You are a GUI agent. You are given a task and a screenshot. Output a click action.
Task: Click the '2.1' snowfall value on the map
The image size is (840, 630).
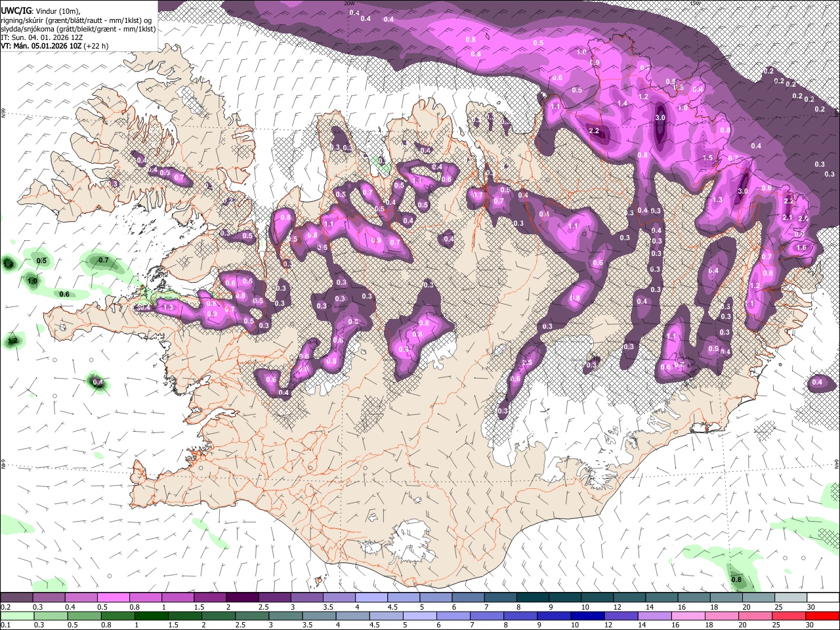click(x=787, y=217)
